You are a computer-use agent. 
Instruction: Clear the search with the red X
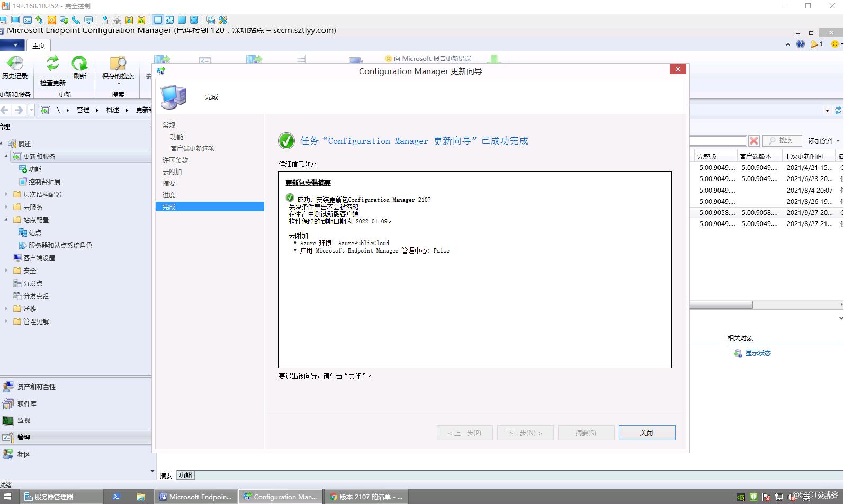pyautogui.click(x=754, y=141)
